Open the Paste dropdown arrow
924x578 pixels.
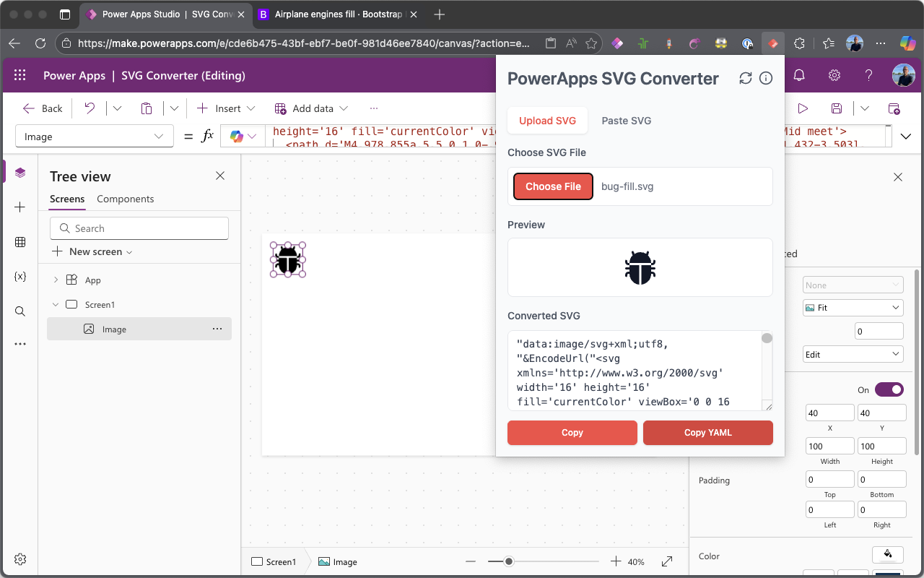click(x=174, y=108)
